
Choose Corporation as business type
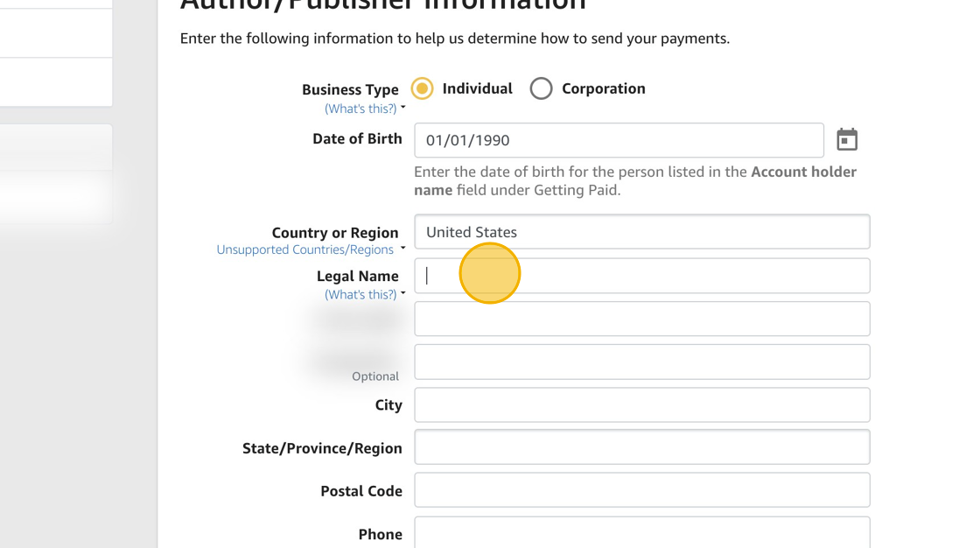tap(542, 88)
